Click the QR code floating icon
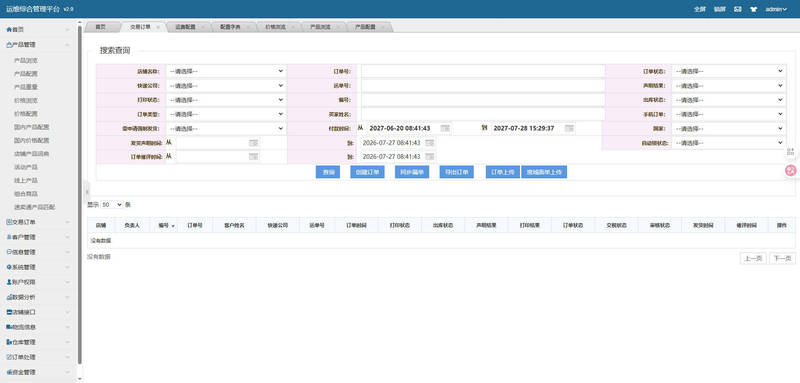 pyautogui.click(x=790, y=151)
